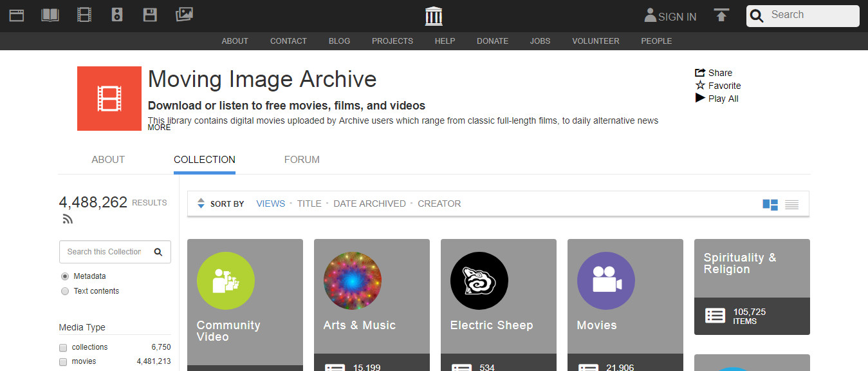Toggle the sort direction arrows

(201, 204)
